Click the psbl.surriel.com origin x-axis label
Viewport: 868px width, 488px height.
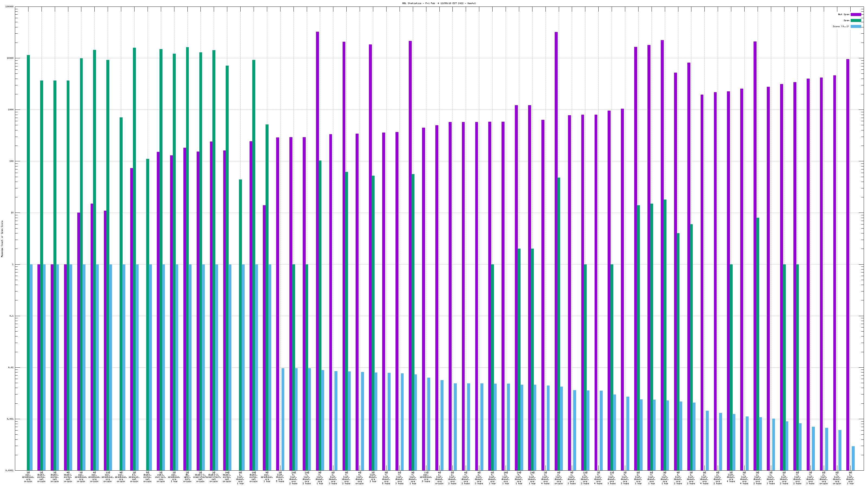click(161, 477)
